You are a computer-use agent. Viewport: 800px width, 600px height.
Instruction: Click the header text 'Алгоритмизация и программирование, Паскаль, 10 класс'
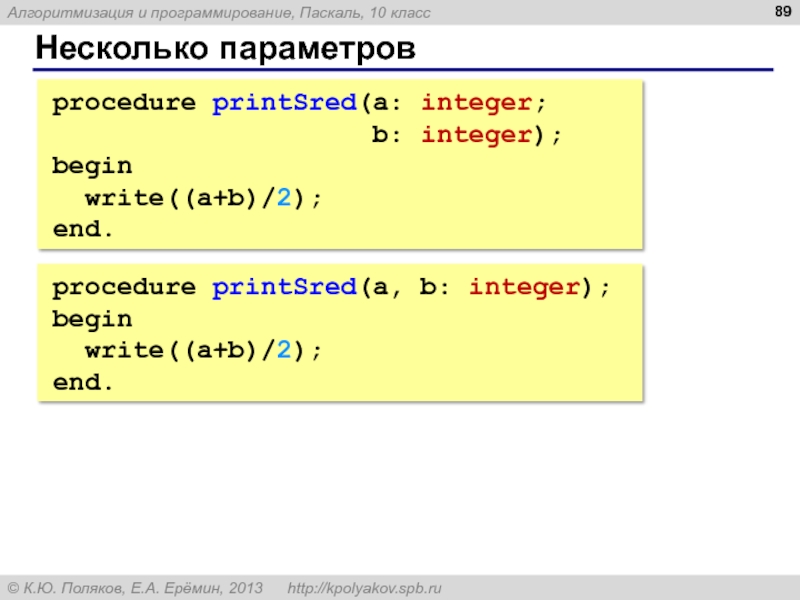tap(219, 12)
